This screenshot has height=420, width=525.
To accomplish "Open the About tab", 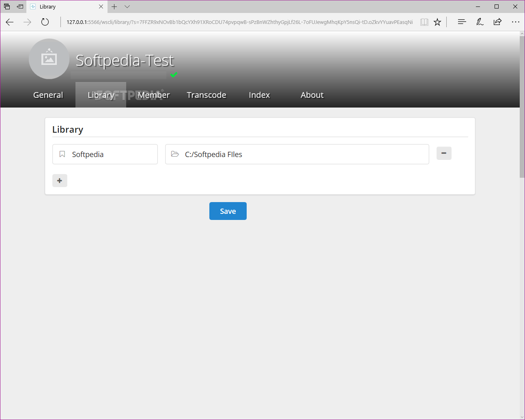I will pyautogui.click(x=312, y=95).
